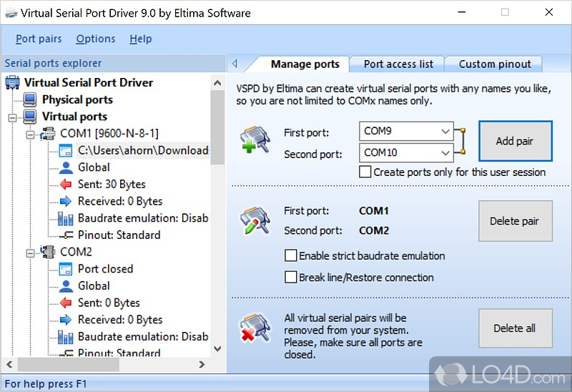Click the tree scroll down arrow

(x=218, y=349)
